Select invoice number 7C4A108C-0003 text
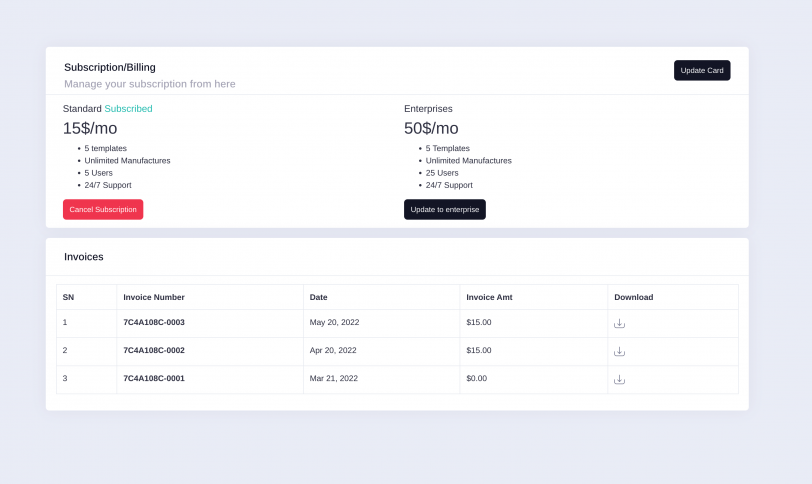 pos(154,322)
